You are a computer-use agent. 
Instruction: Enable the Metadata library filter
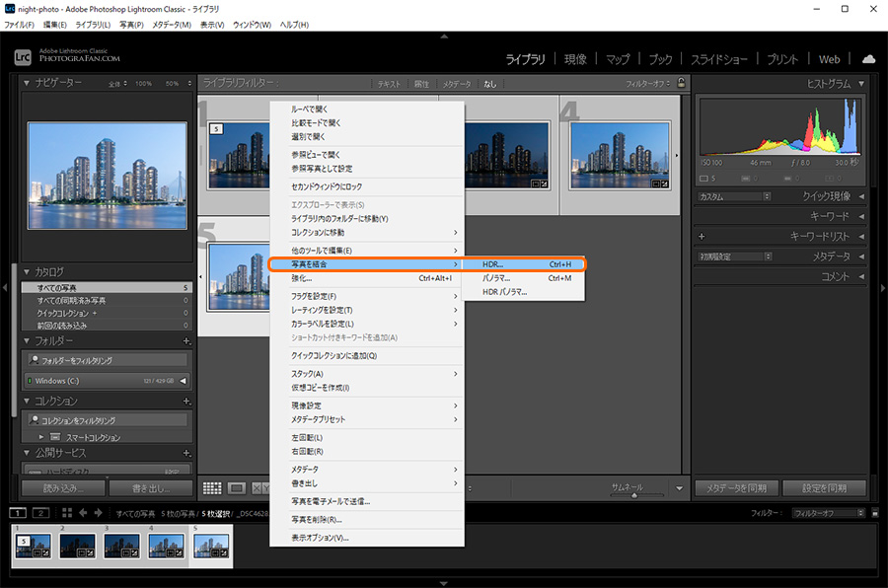(457, 84)
